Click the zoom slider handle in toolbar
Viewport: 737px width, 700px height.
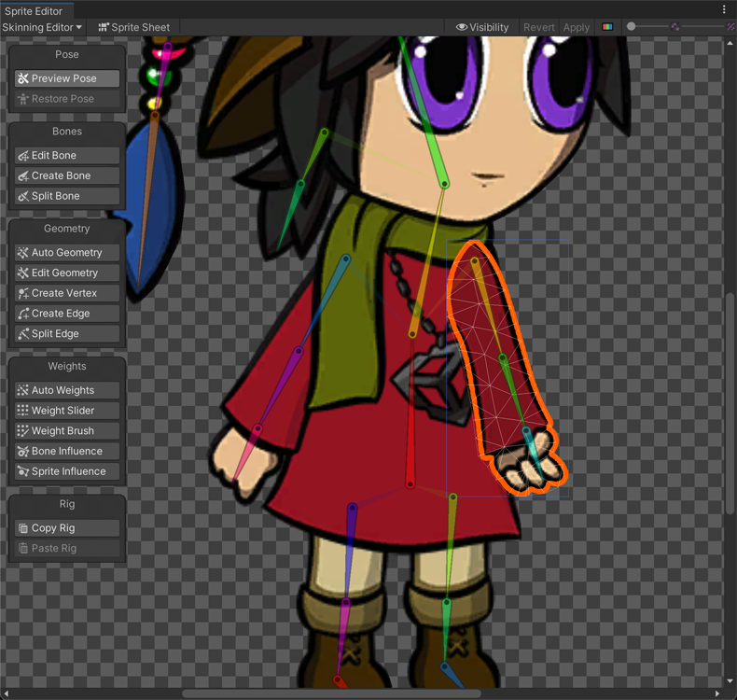click(632, 27)
